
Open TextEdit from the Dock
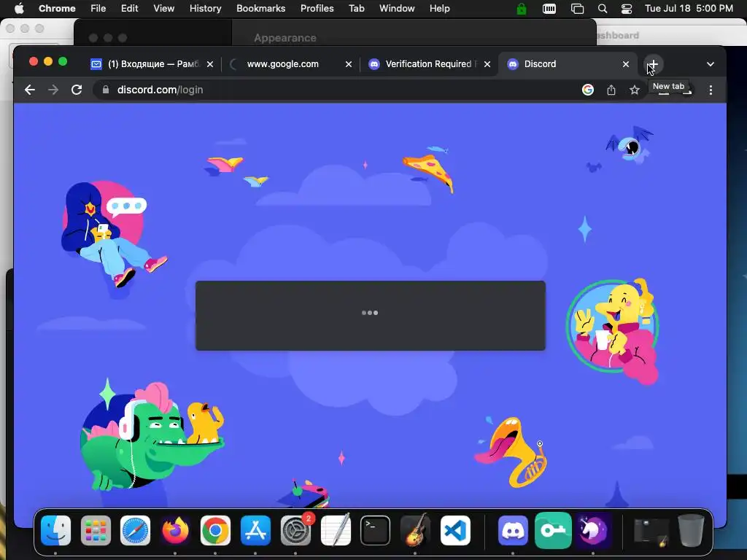[336, 530]
